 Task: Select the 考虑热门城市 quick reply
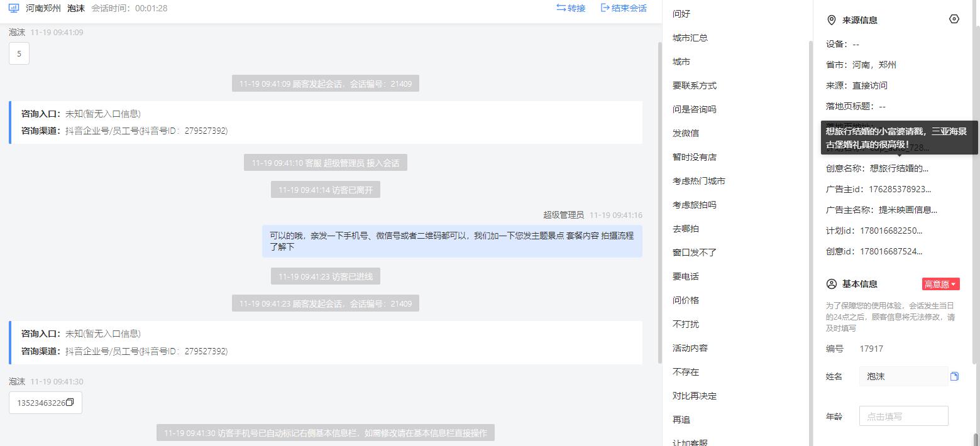tap(699, 181)
